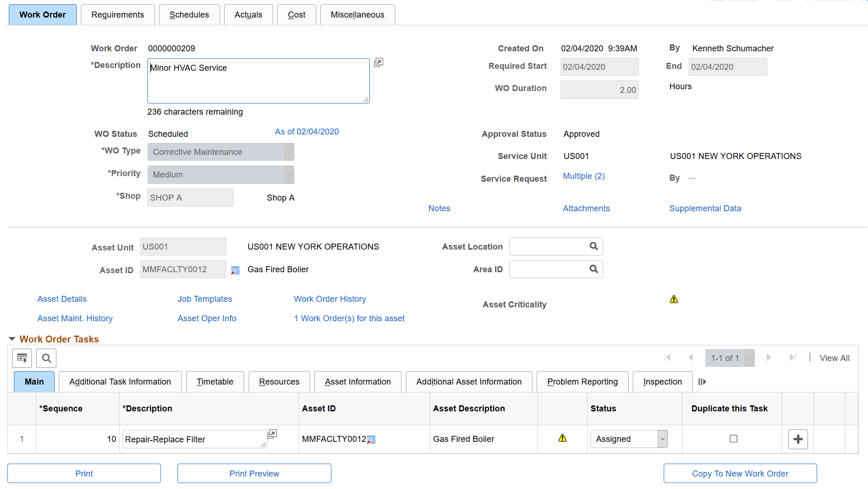This screenshot has height=489, width=868.
Task: Click the task row yellow warning icon
Action: [x=562, y=438]
